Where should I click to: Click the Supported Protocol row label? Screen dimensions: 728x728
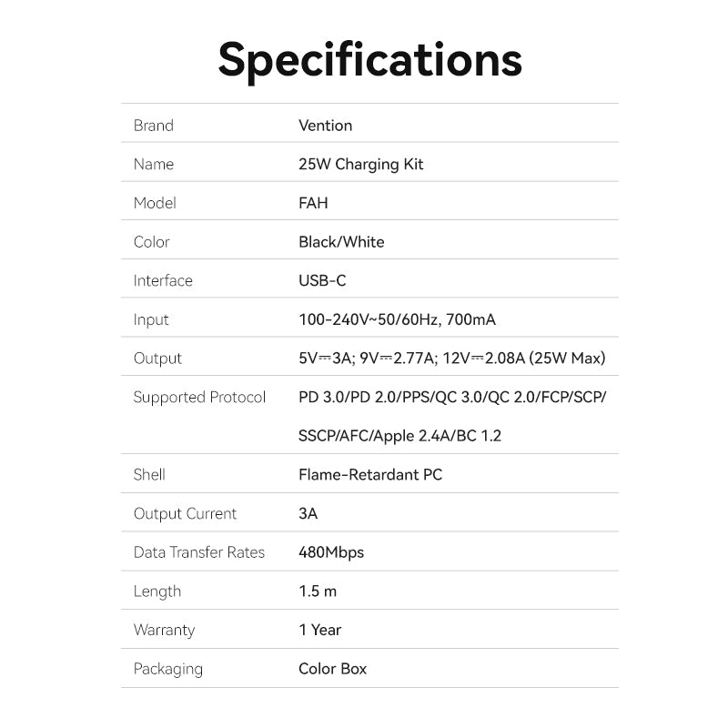coord(199,398)
